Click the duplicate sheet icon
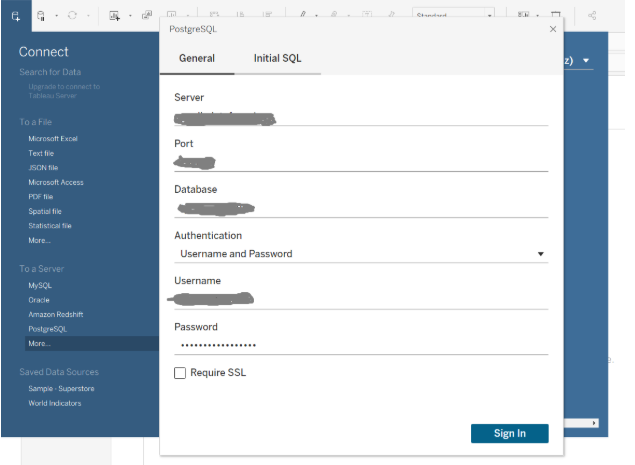Screen dimensions: 635x465 tap(147, 15)
